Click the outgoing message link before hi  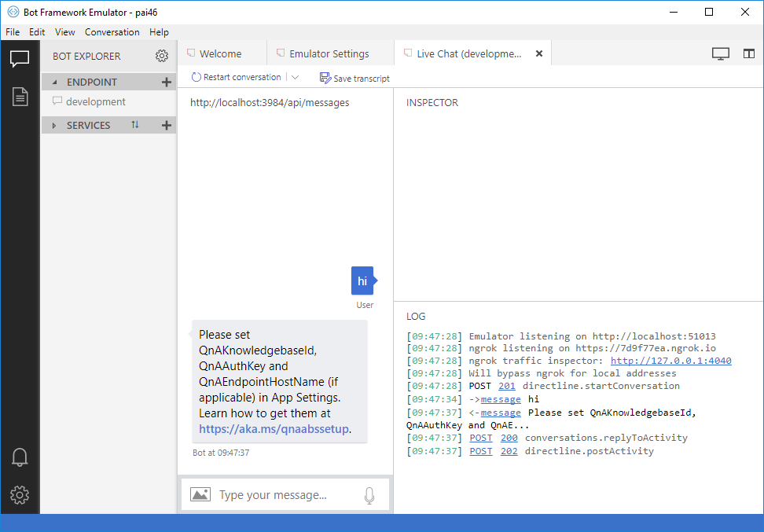click(x=501, y=399)
